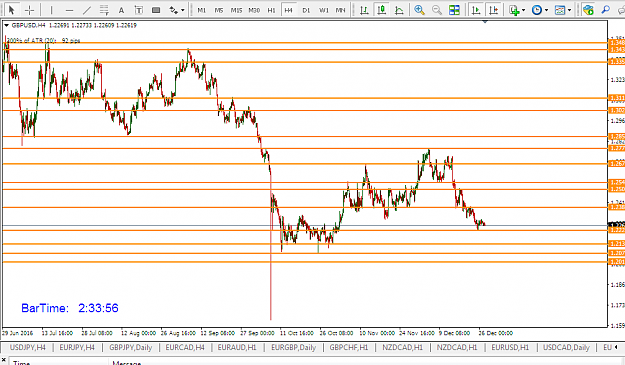The width and height of the screenshot is (625, 365).
Task: Open the GBPCHF,H1 chart tab
Action: tap(349, 347)
